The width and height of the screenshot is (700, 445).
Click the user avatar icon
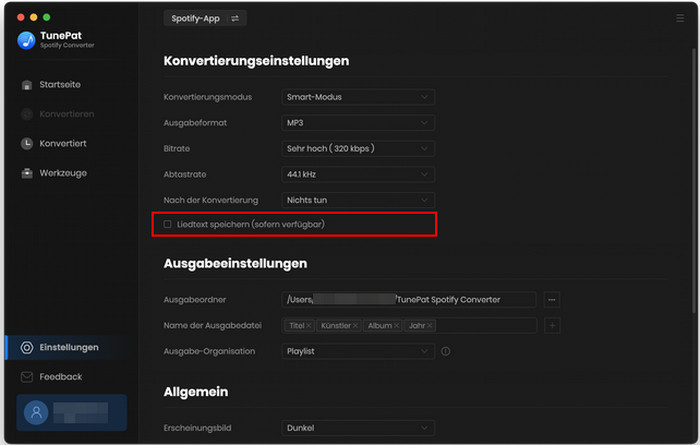pyautogui.click(x=36, y=412)
